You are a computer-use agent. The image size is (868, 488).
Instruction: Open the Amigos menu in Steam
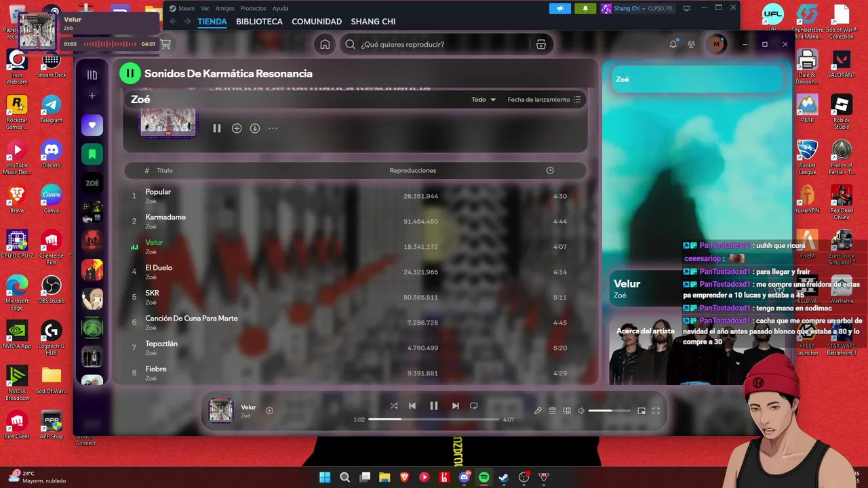tap(225, 8)
